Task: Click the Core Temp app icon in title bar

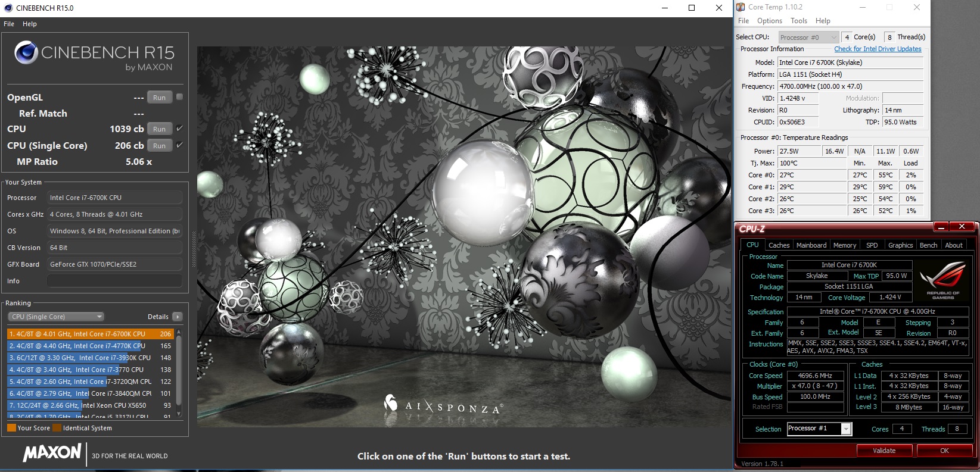Action: pos(741,7)
